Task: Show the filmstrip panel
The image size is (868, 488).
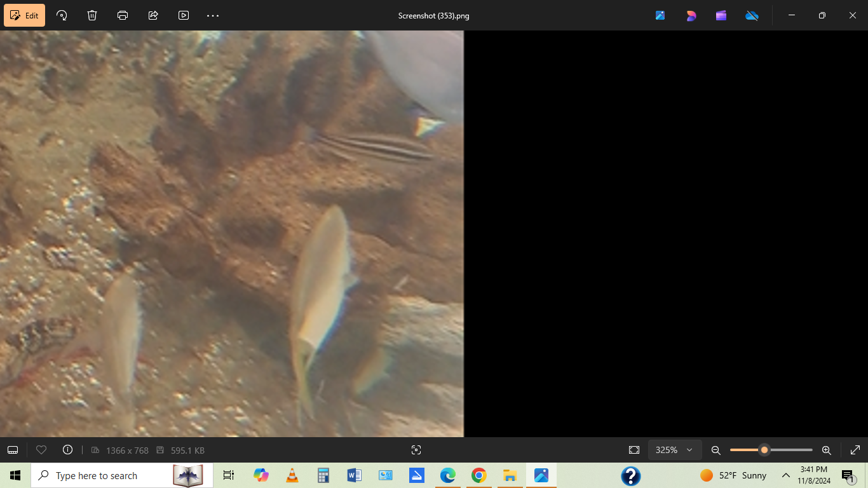Action: point(13,450)
